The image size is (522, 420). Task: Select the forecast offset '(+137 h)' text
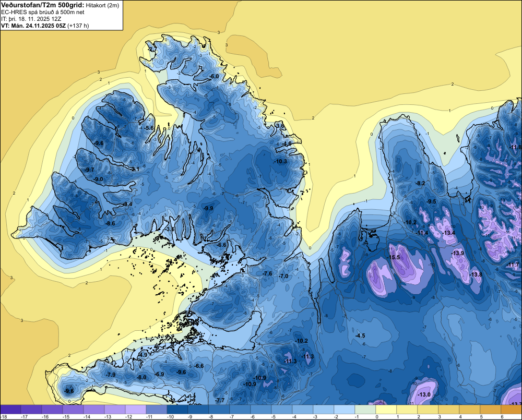[78, 26]
